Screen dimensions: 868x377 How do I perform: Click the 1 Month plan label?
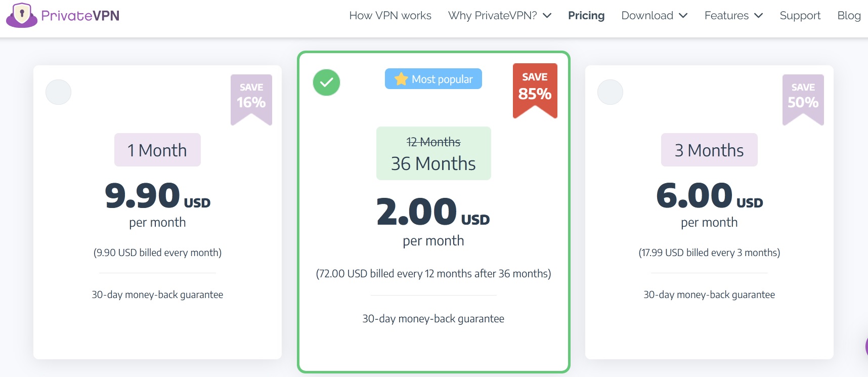click(157, 150)
